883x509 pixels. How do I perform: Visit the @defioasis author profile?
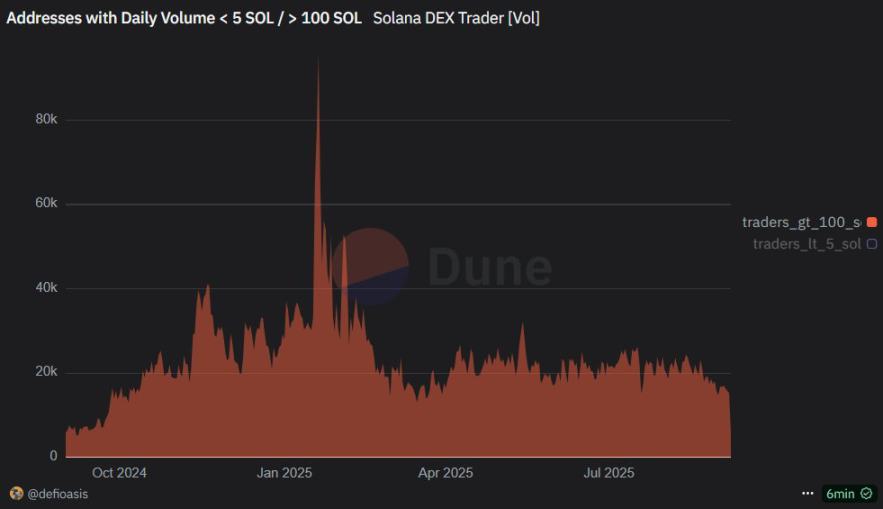(x=59, y=493)
